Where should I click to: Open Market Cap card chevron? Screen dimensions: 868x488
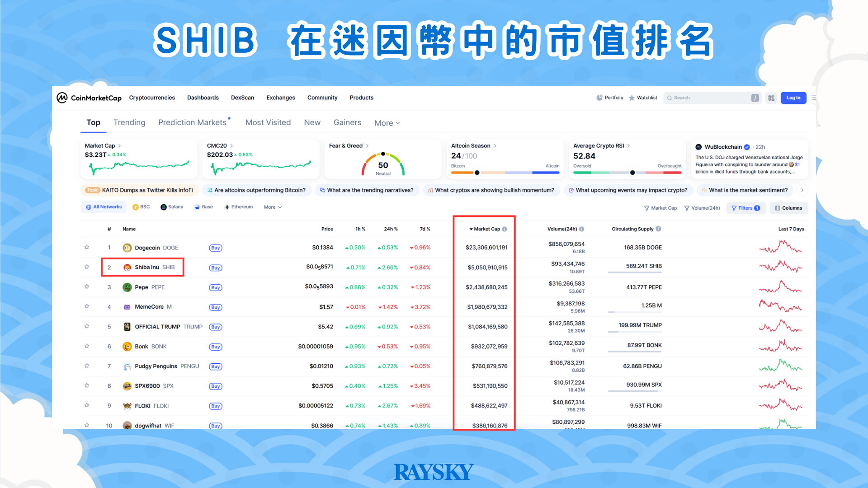tap(119, 145)
